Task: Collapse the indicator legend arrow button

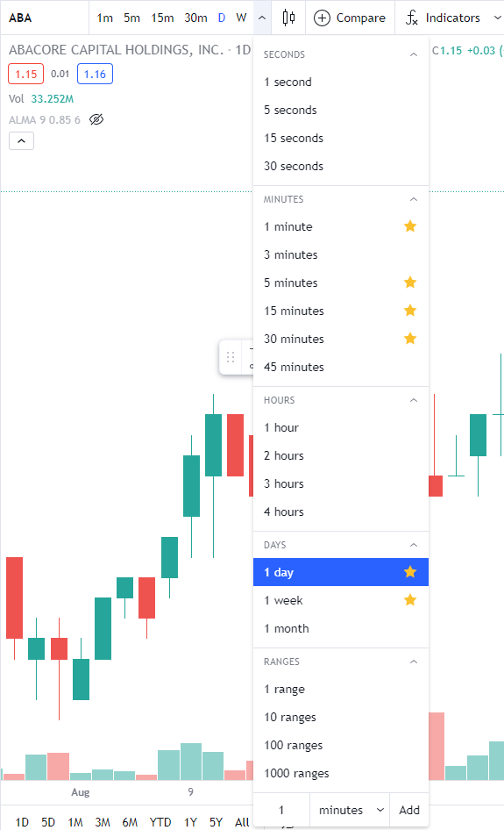Action: pos(21,140)
